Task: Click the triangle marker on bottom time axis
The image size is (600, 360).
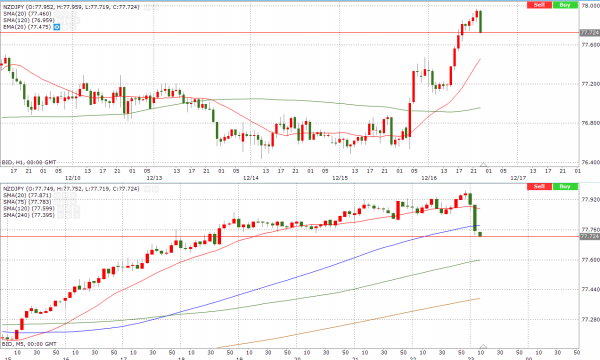Action: [x=483, y=347]
